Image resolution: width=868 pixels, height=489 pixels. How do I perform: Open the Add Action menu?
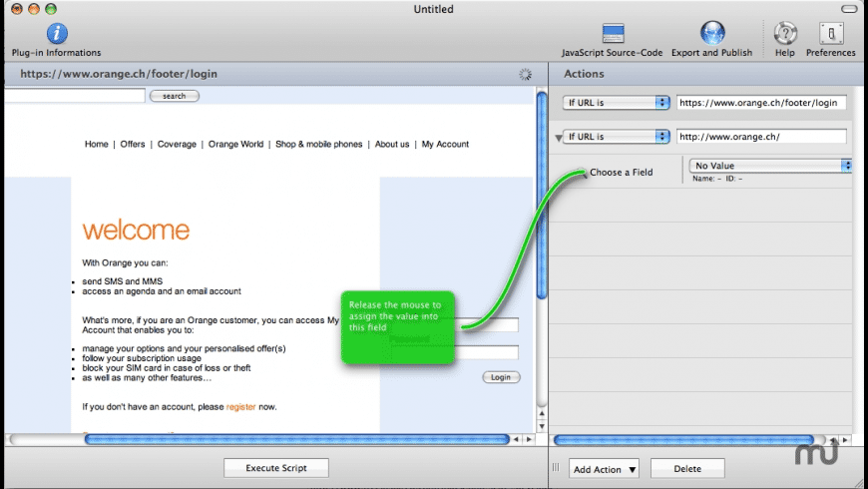604,469
